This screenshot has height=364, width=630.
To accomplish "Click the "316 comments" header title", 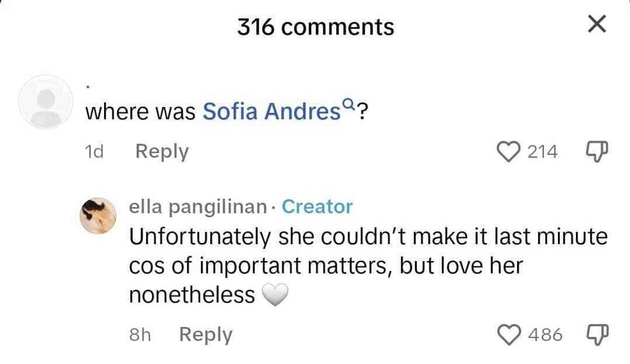I will (316, 26).
